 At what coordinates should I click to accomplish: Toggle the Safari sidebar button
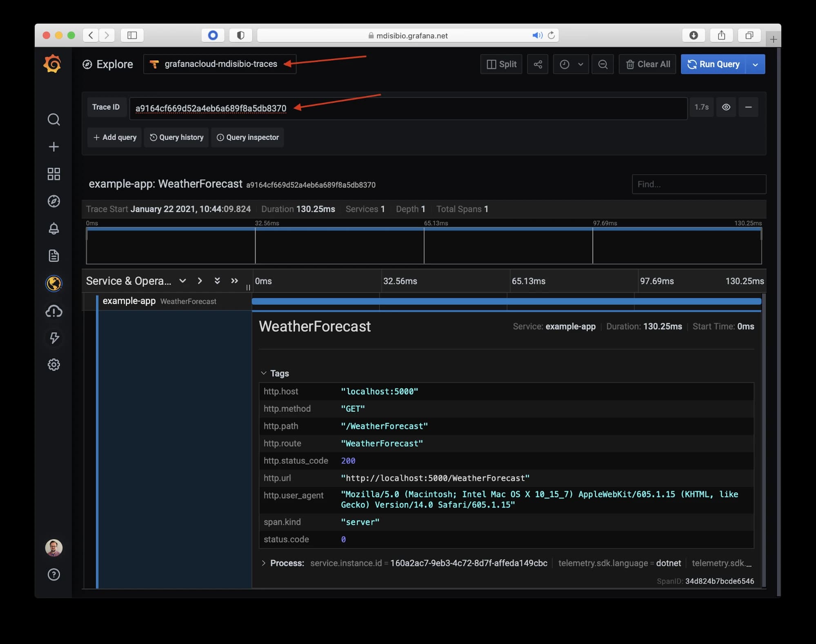(132, 35)
